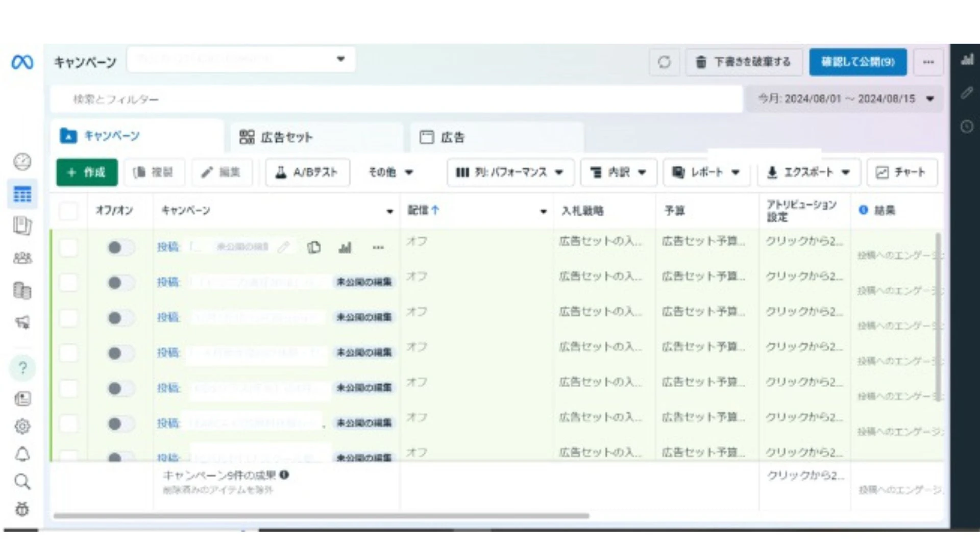Click the search magnifier in left sidebar
The height and width of the screenshot is (551, 980).
[x=22, y=481]
